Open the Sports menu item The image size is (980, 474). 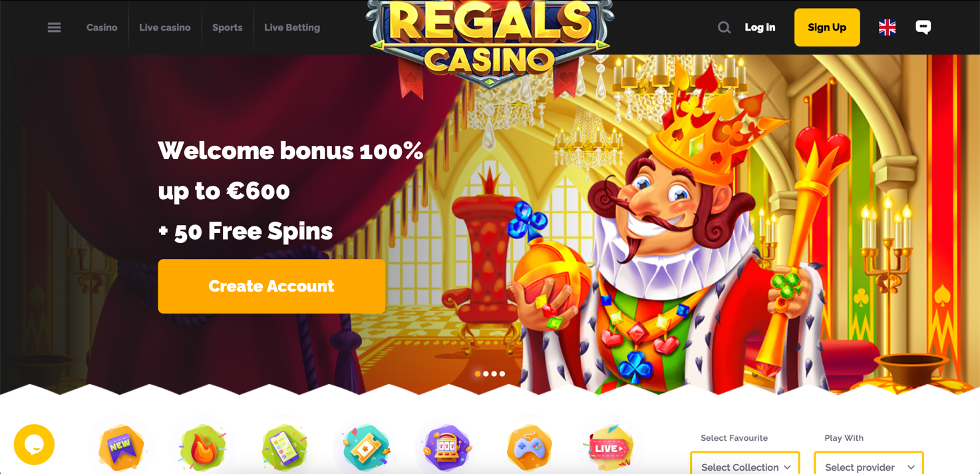tap(228, 27)
